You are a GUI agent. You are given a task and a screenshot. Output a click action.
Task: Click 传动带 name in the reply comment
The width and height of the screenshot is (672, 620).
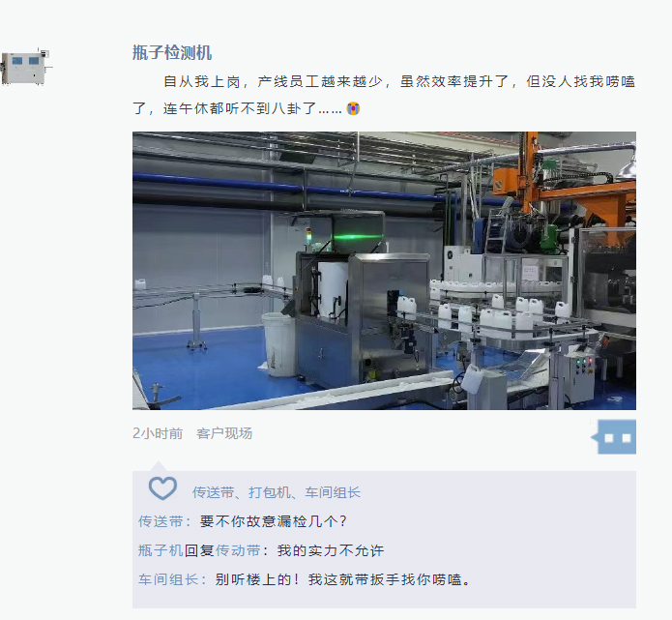(238, 550)
